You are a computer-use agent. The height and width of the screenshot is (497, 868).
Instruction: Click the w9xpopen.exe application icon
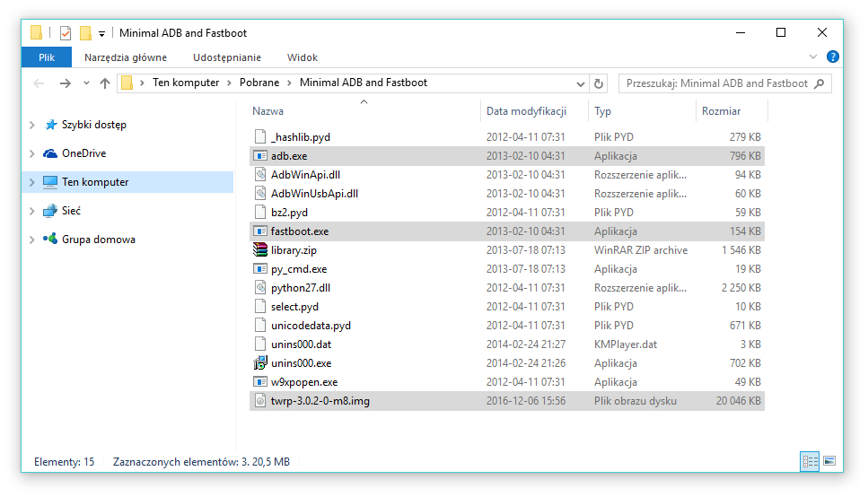[x=260, y=382]
